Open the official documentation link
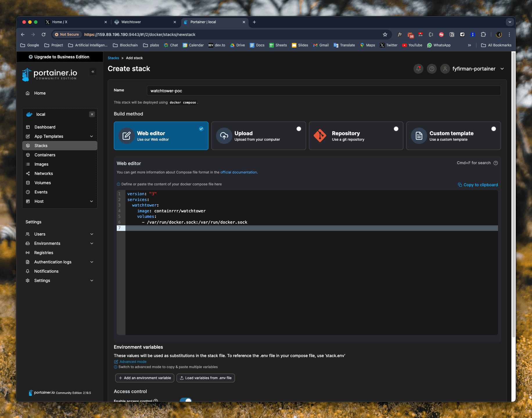Image resolution: width=532 pixels, height=418 pixels. [238, 172]
